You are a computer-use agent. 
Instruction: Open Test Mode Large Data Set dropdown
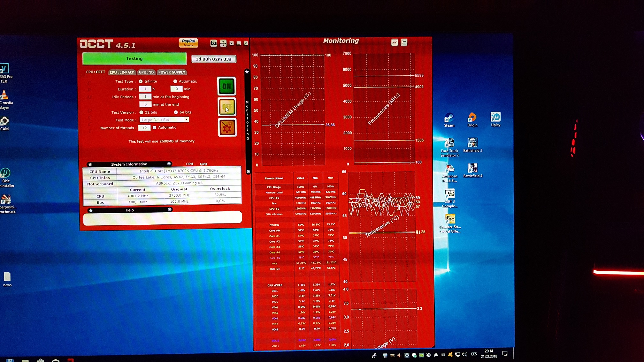click(x=186, y=120)
